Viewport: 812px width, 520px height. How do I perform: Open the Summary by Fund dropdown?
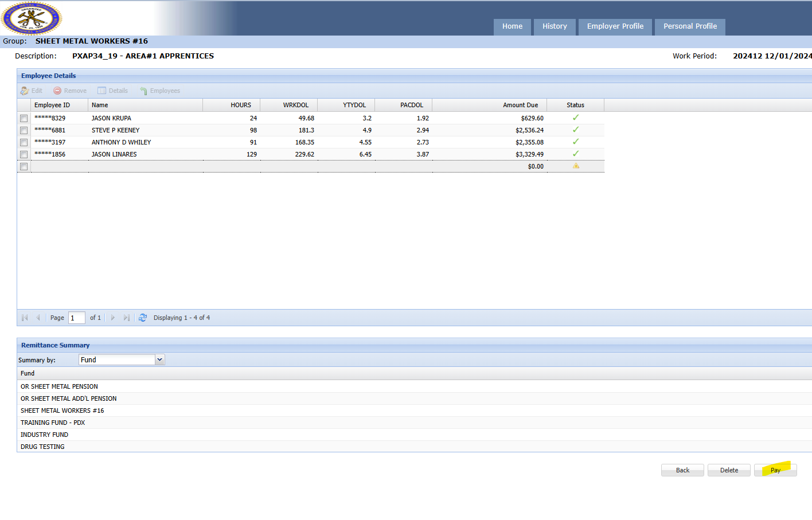(x=160, y=359)
